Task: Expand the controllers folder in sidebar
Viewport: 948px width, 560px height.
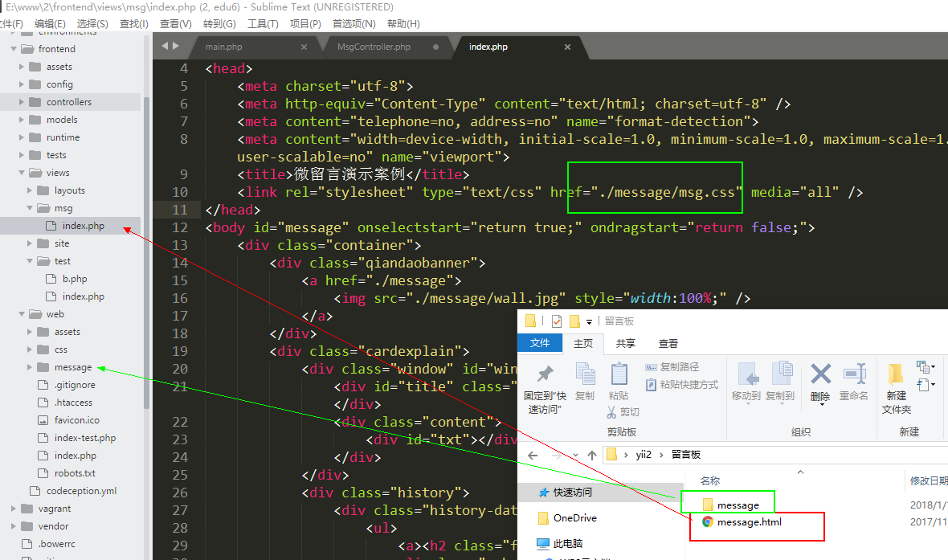Action: 22,102
